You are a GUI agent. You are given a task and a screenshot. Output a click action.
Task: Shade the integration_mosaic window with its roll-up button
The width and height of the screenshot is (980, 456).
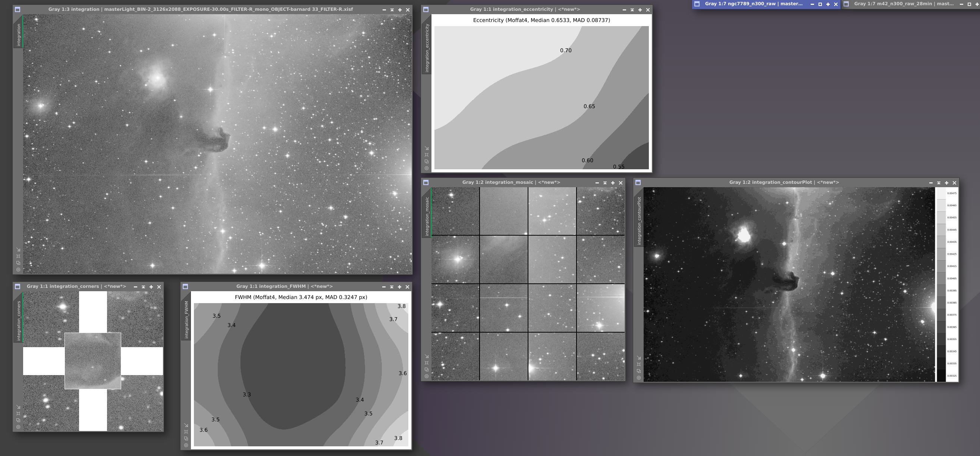click(605, 183)
